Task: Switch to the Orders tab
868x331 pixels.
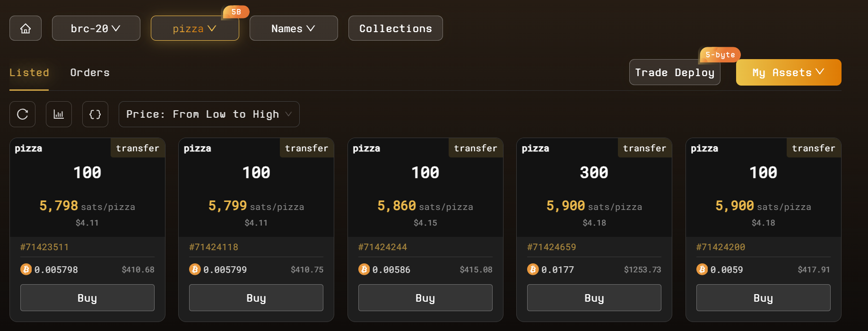Action: coord(90,73)
